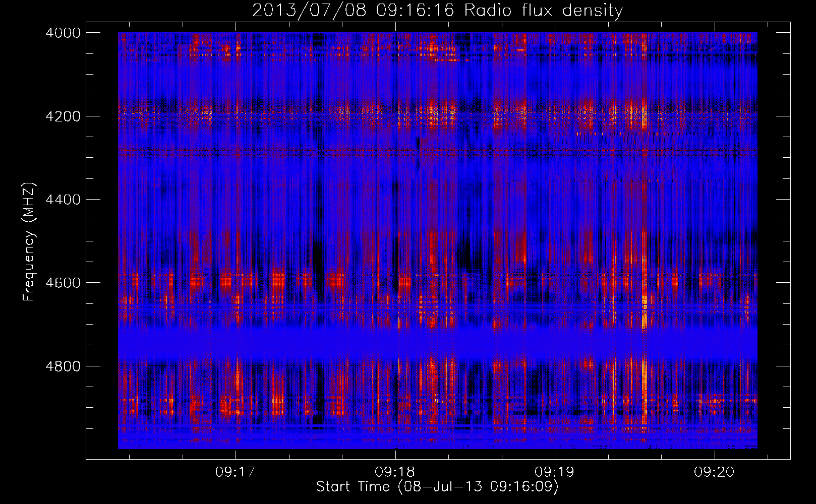Screen dimensions: 816x504
Task: Click the 4200 frequency tick label
Action: tap(63, 116)
